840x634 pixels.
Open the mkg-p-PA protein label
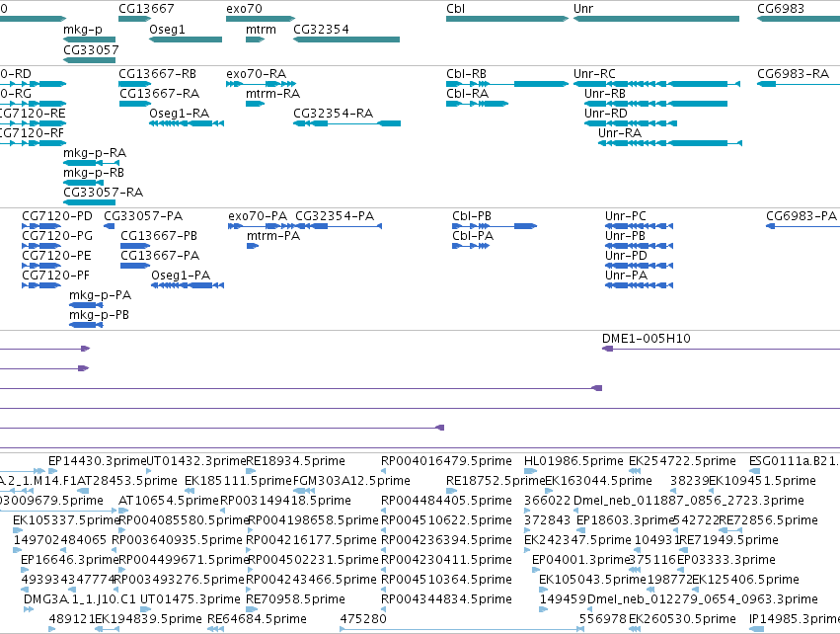point(100,296)
